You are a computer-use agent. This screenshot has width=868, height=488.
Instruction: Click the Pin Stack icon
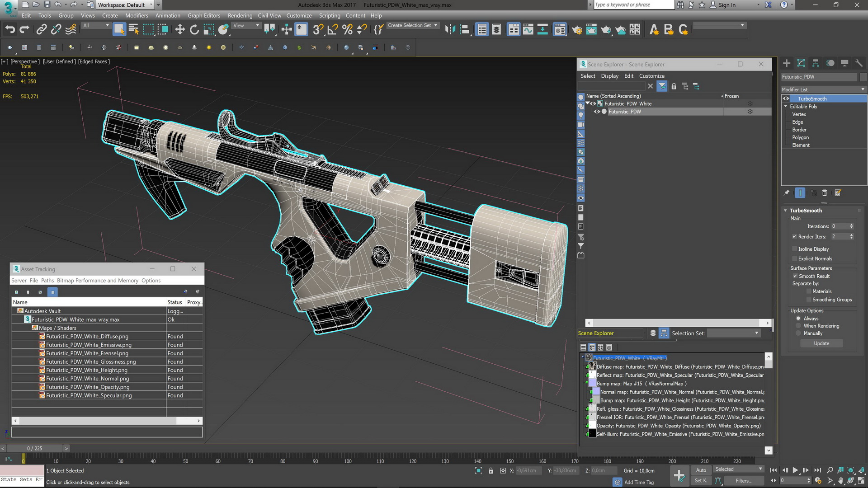tap(787, 193)
